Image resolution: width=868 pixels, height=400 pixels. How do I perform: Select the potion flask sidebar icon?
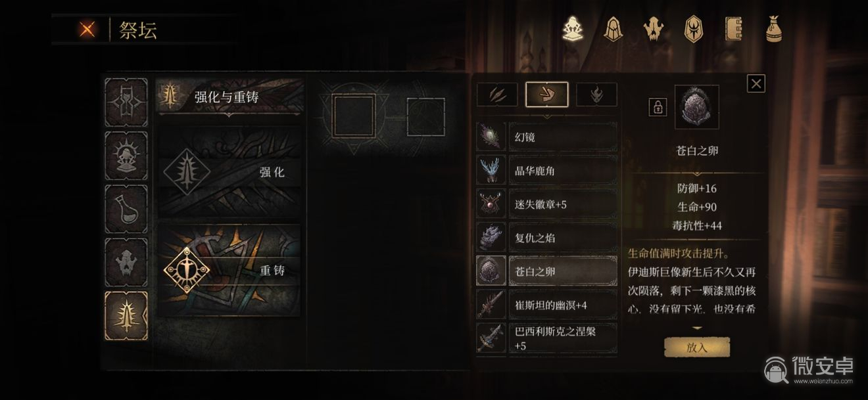[x=126, y=209]
